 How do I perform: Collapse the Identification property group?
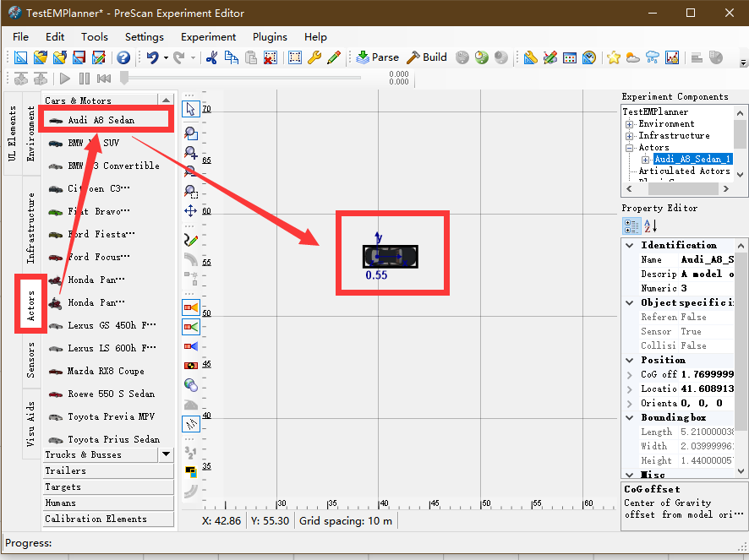click(x=630, y=246)
